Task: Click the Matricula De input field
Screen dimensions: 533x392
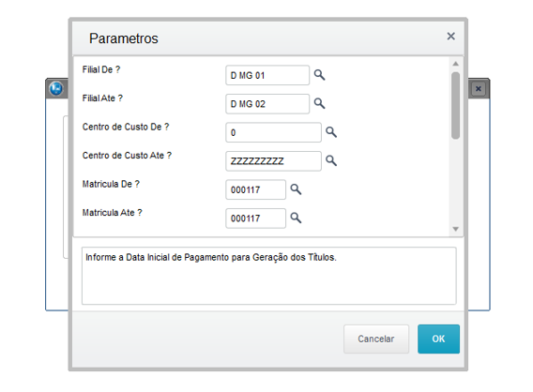Action: (255, 189)
